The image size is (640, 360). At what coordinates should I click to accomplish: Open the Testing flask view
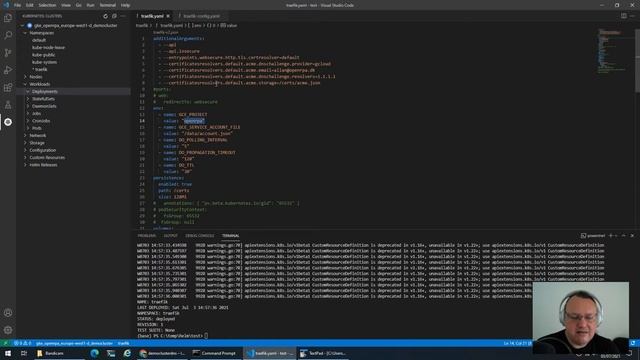8,105
